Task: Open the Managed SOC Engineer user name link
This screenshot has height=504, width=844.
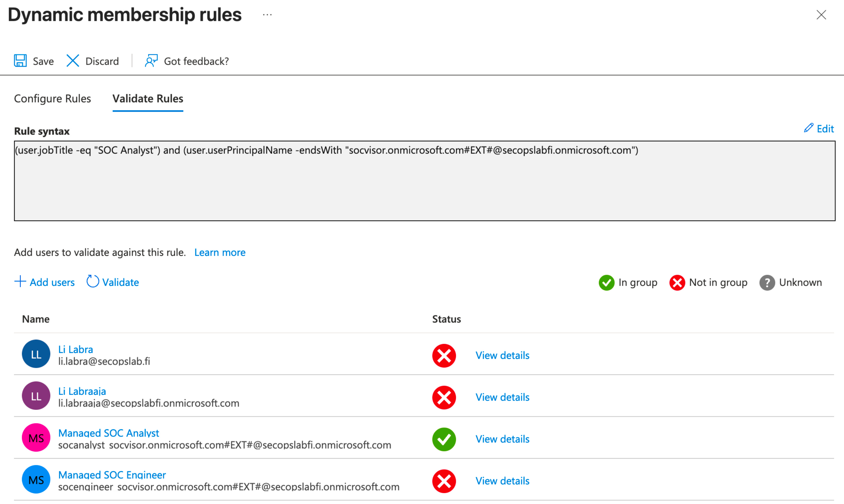Action: (112, 474)
